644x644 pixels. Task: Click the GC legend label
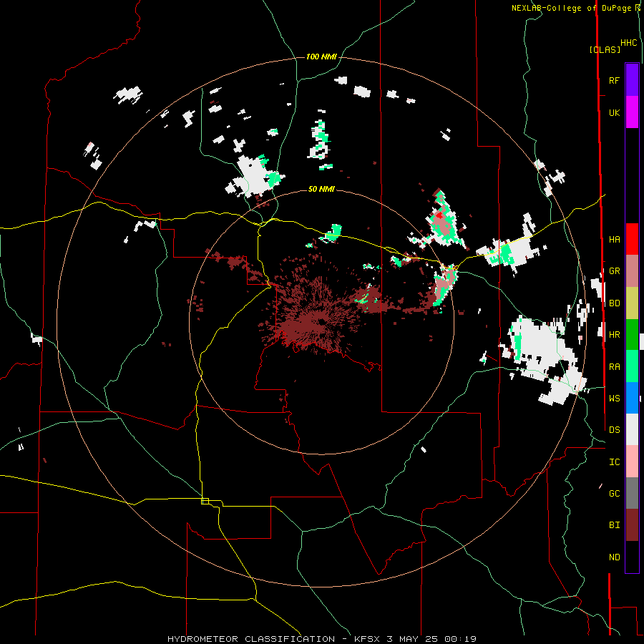(614, 493)
